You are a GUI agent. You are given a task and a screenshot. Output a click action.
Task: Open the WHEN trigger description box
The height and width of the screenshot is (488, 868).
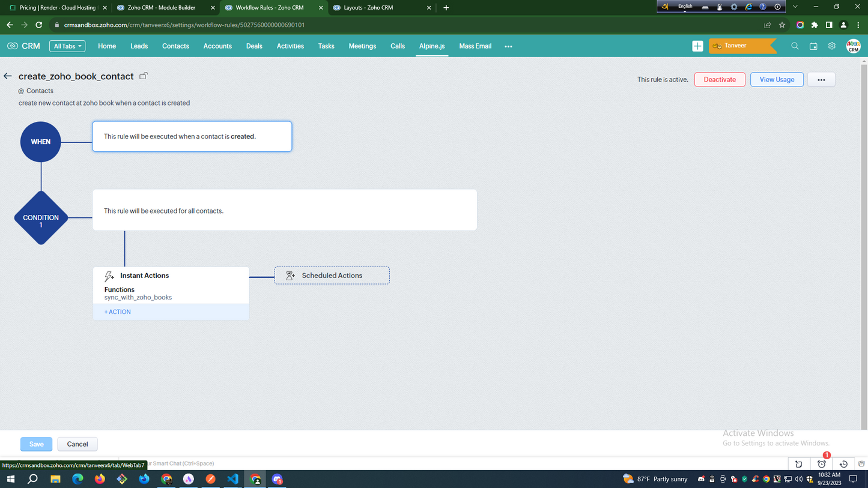(192, 136)
